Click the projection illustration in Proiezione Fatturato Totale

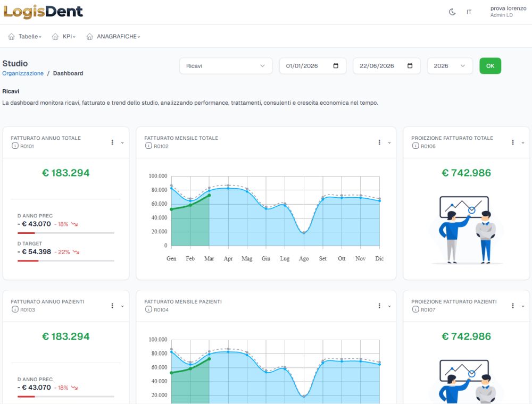tap(466, 230)
